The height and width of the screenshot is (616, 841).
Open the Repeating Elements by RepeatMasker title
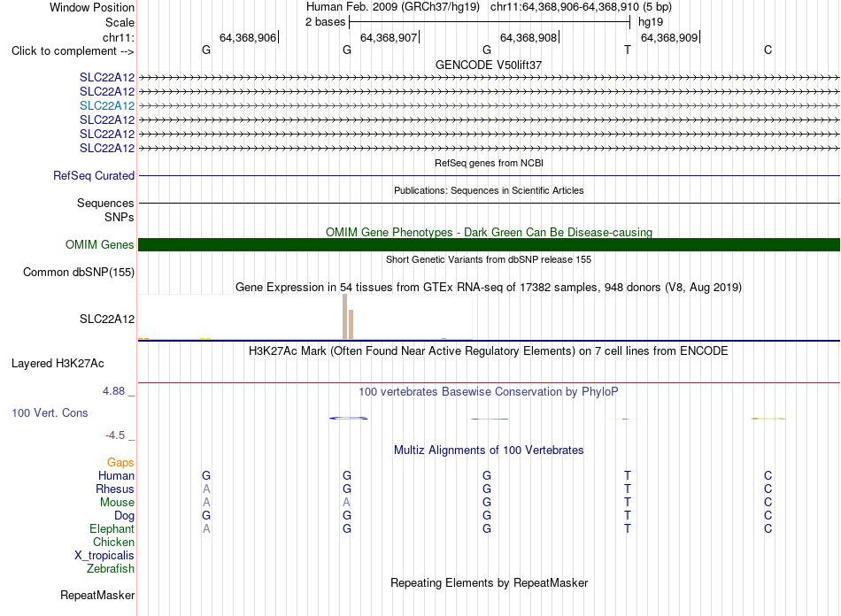coord(489,583)
